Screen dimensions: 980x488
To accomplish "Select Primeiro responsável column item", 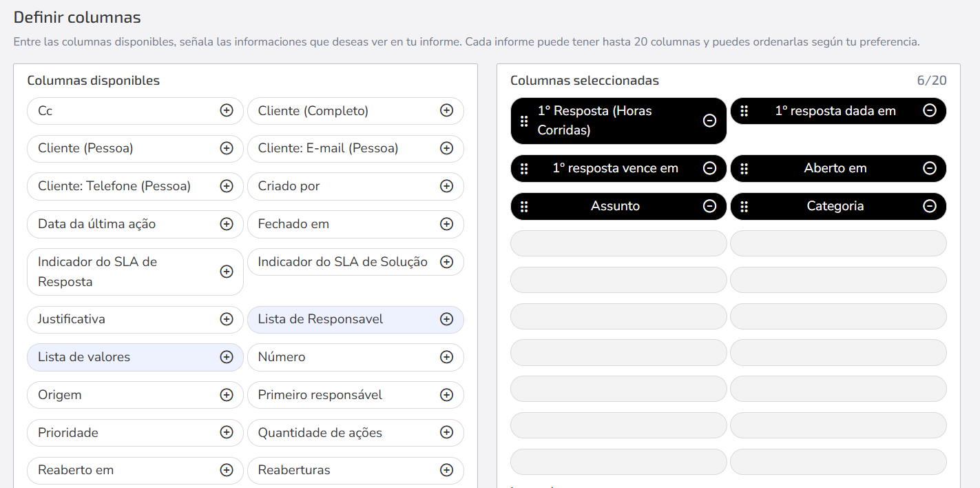I will coord(355,395).
